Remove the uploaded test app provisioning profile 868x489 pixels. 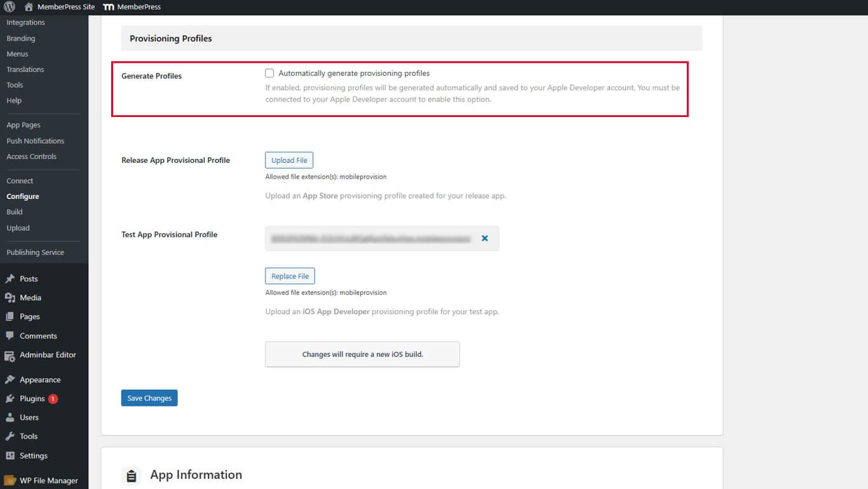(x=484, y=238)
